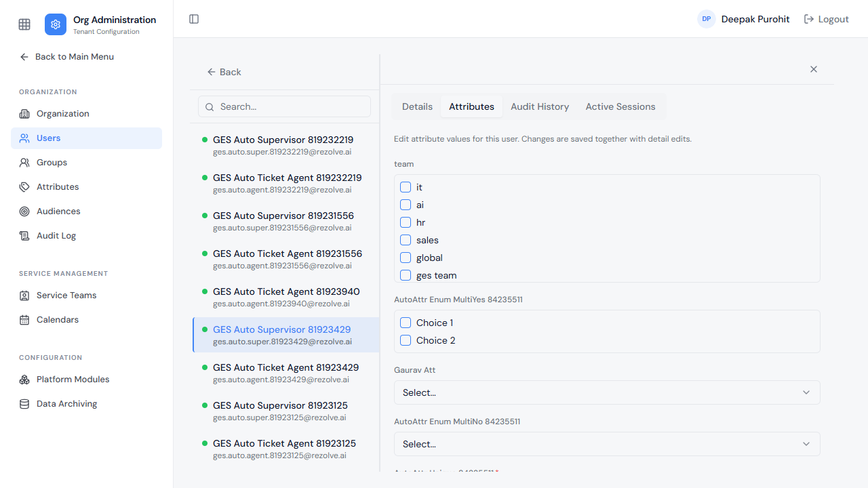Close the user detail panel
This screenshot has width=868, height=488.
coord(814,69)
